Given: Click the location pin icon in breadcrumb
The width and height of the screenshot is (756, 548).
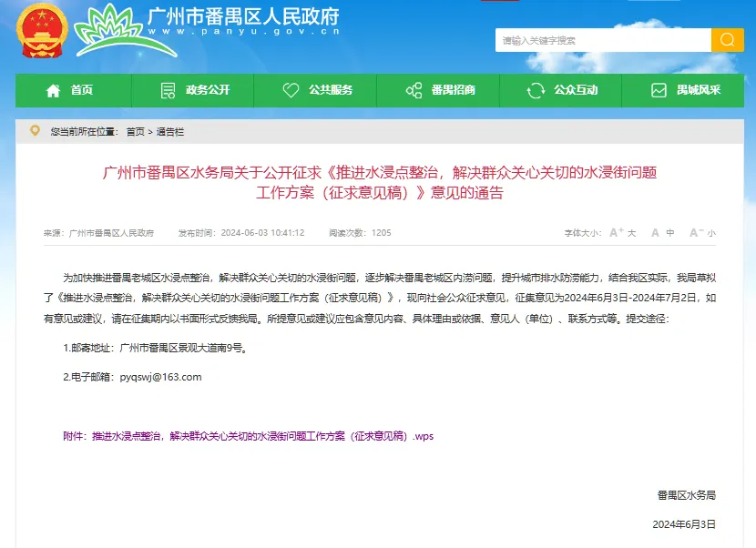Looking at the screenshot, I should 35,131.
